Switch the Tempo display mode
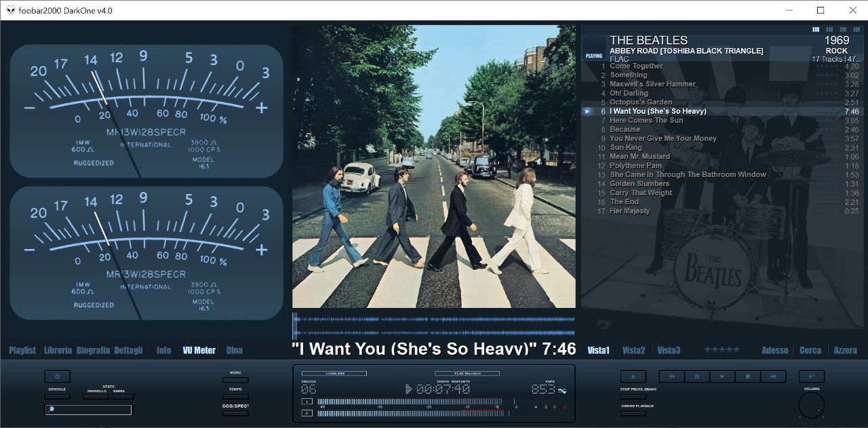The image size is (868, 428). coord(235,397)
